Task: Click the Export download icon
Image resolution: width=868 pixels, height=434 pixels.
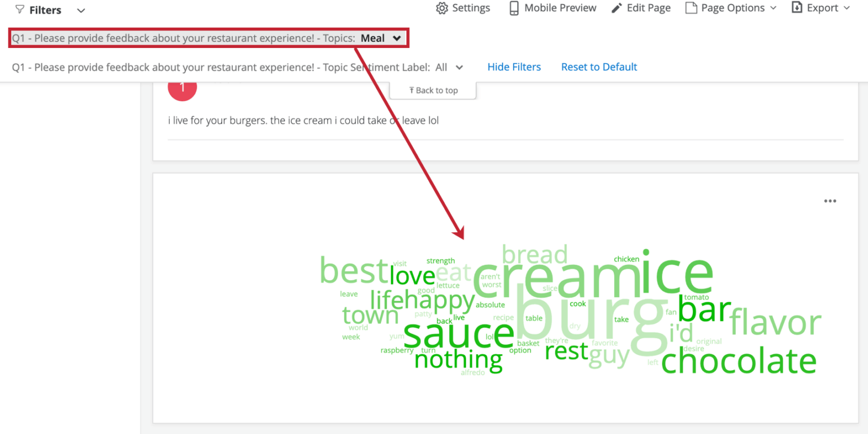Action: click(x=796, y=8)
